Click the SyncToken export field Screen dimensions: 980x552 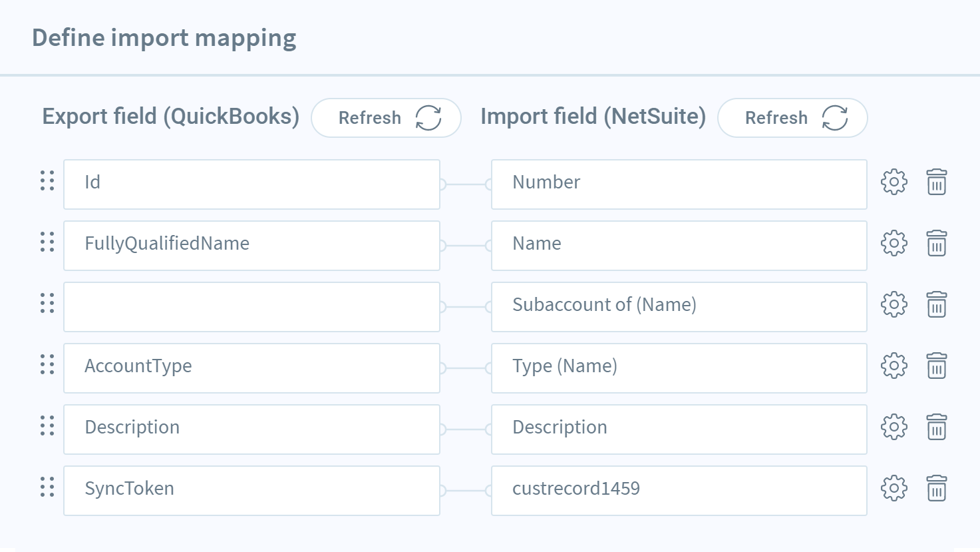point(251,491)
